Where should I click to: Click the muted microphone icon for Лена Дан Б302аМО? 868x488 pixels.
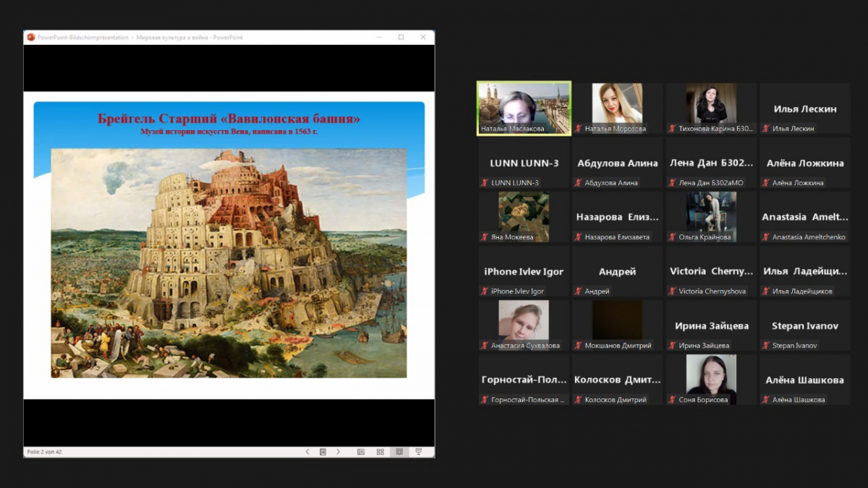[x=673, y=183]
